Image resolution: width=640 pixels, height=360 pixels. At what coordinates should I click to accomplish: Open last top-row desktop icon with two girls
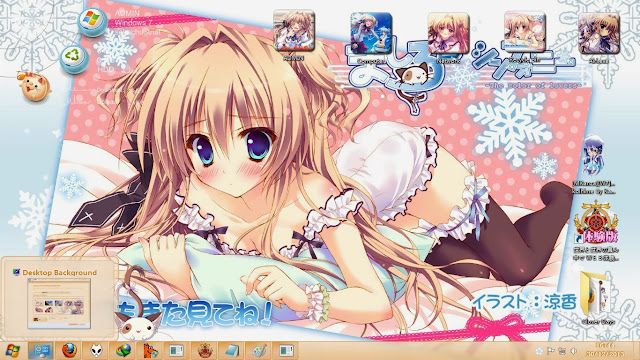tap(599, 33)
